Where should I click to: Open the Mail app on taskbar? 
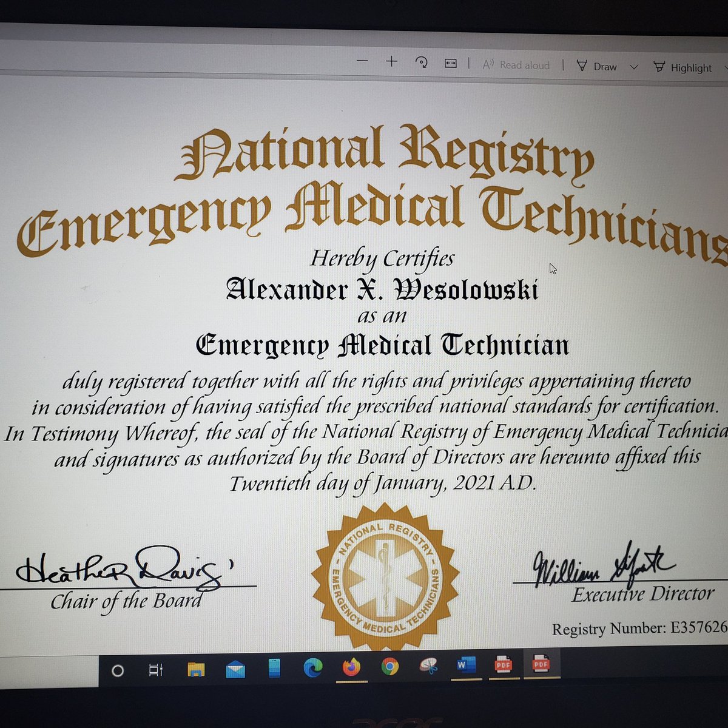click(x=235, y=670)
